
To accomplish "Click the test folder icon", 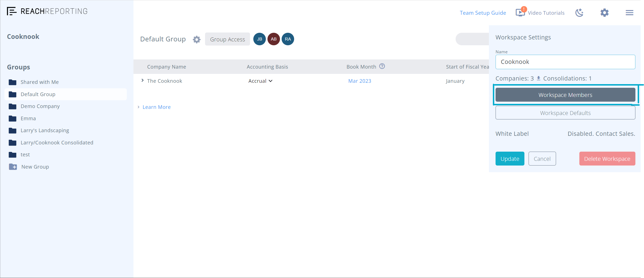I will [x=12, y=155].
